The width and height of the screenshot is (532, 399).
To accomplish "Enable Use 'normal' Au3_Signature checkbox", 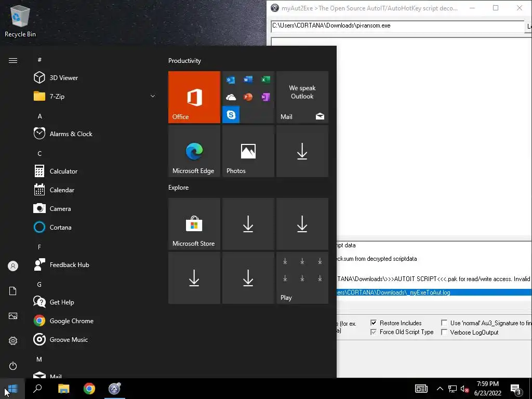I will point(444,323).
